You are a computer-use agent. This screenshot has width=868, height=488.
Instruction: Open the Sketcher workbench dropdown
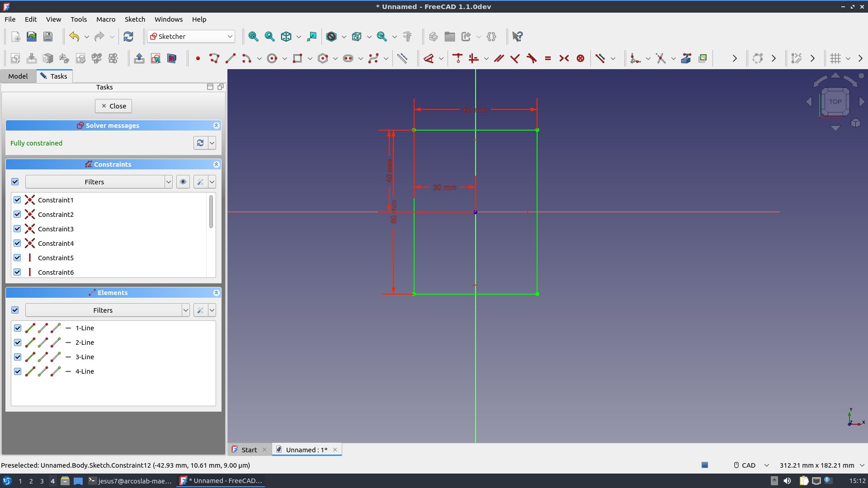[x=191, y=37]
